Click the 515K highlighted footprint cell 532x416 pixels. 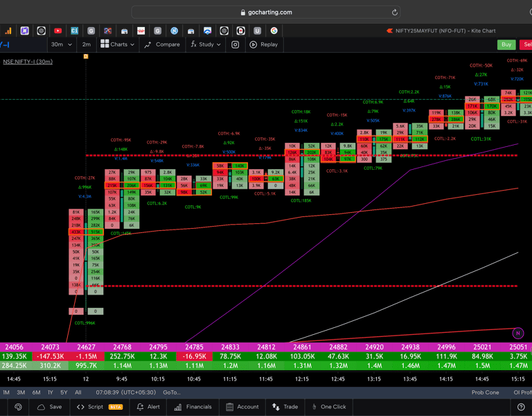[96, 232]
